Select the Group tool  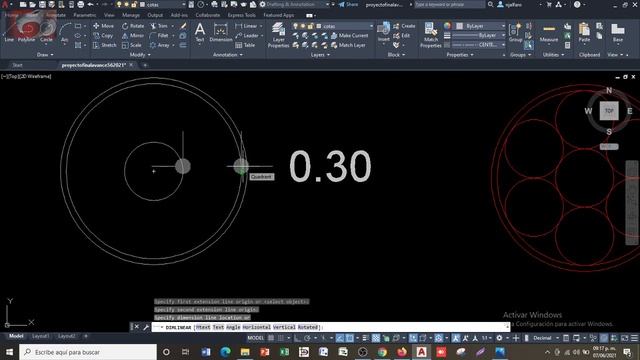click(x=516, y=33)
